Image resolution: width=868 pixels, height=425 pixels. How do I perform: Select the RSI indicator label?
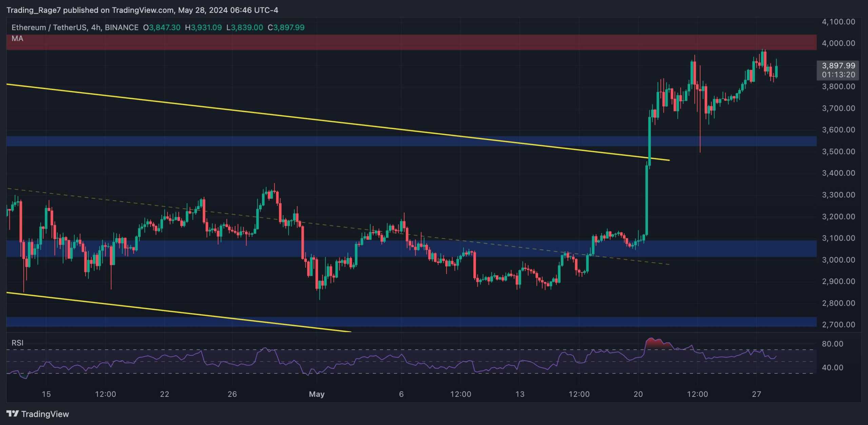pyautogui.click(x=17, y=343)
